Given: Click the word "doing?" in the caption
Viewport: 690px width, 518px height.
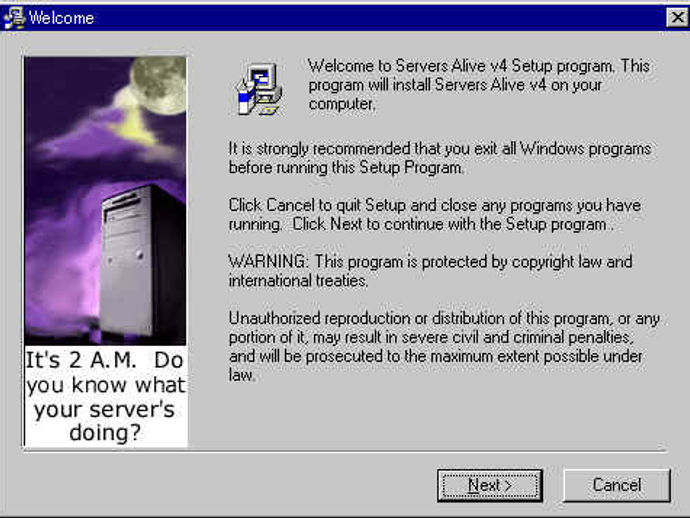Looking at the screenshot, I should [x=105, y=432].
